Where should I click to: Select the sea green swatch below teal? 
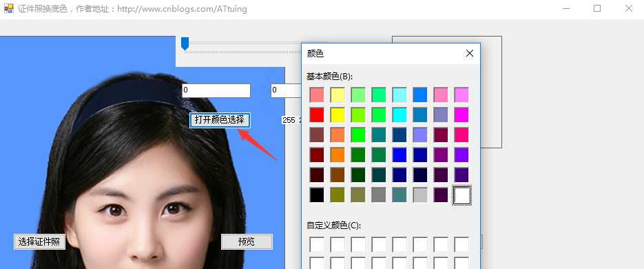(379, 155)
